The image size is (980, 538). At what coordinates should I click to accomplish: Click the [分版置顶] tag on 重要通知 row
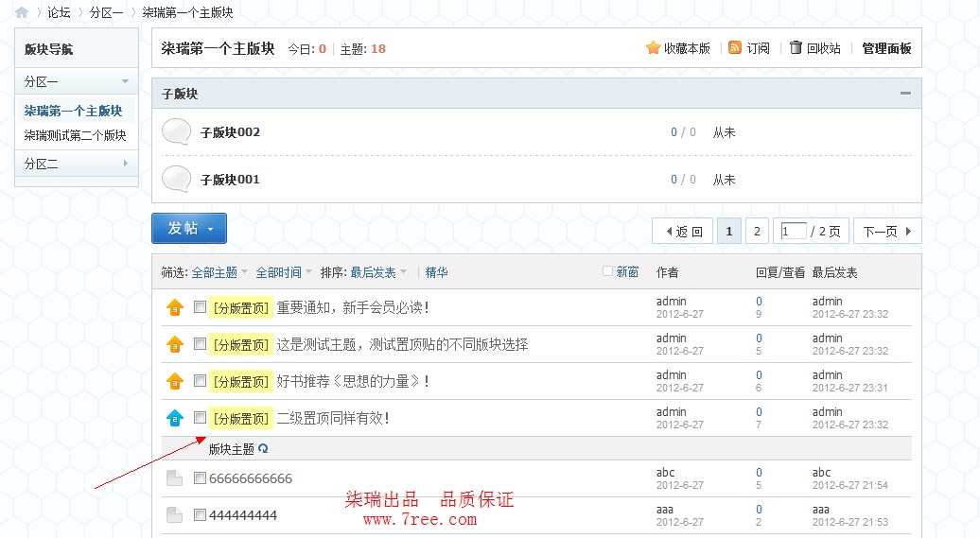(x=240, y=307)
